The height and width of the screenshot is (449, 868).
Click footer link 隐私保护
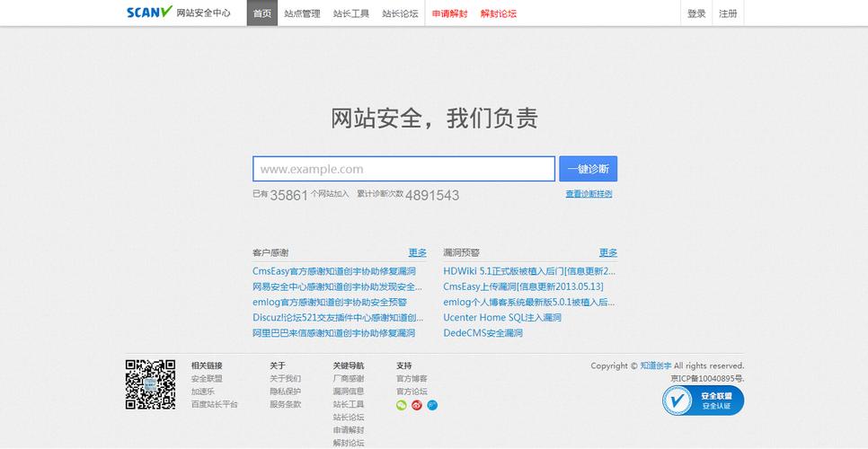pos(285,392)
